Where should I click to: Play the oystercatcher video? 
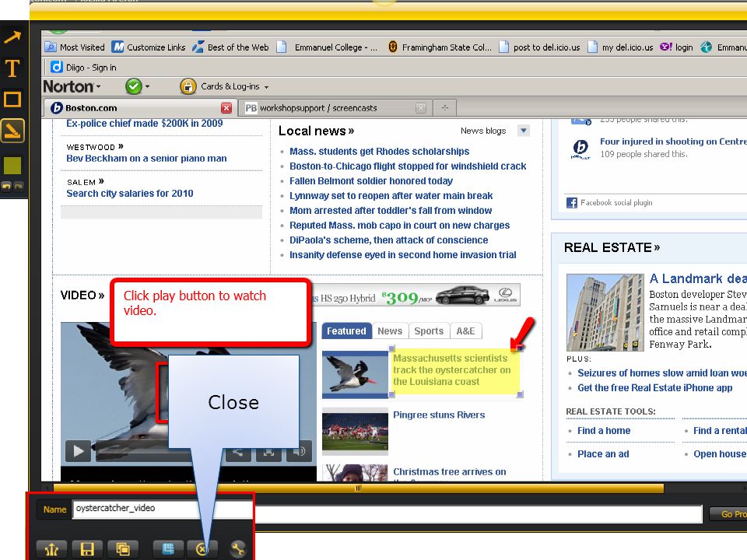pyautogui.click(x=78, y=450)
